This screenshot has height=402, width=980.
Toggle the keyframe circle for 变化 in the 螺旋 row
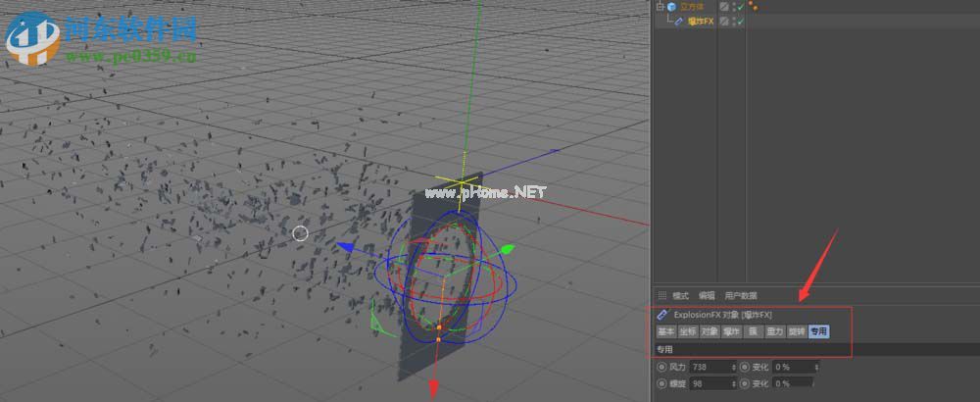pos(745,383)
